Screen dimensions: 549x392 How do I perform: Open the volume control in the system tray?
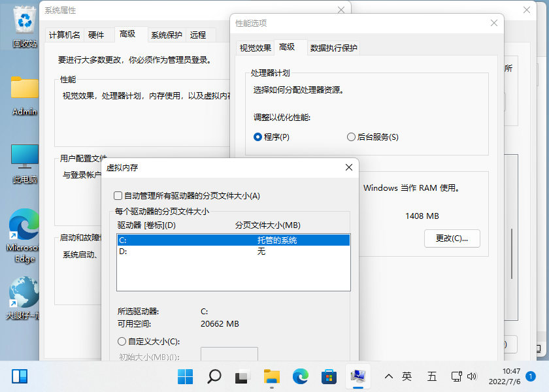click(x=473, y=376)
